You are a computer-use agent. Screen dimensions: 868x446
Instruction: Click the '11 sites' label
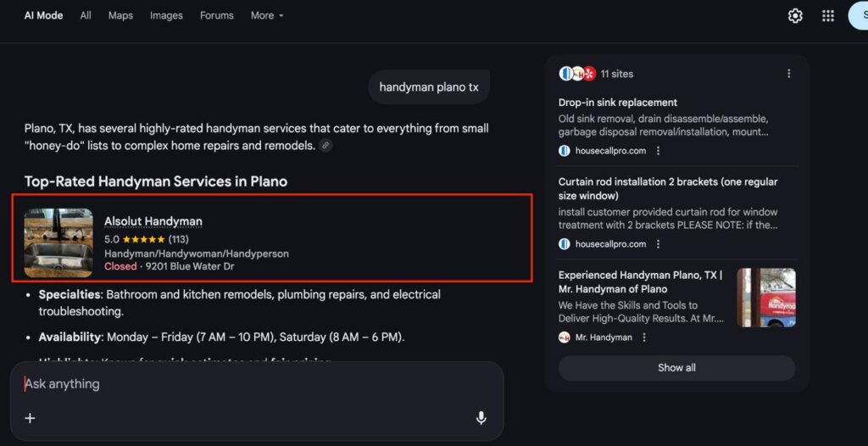617,74
